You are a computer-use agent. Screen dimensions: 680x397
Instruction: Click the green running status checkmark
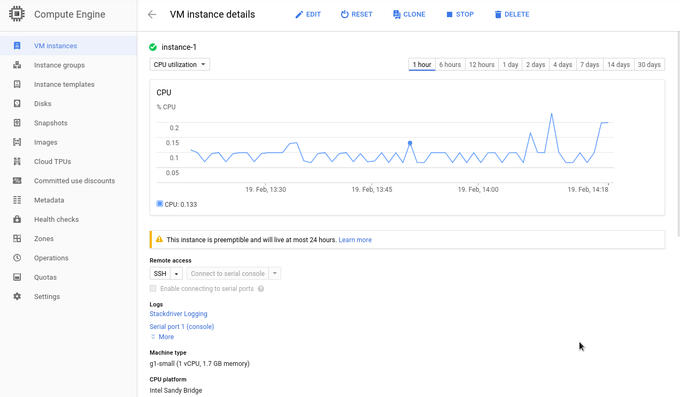[153, 47]
